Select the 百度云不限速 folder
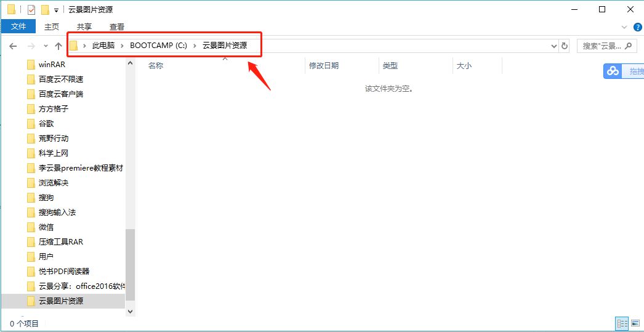Screen dimensions: 644x332 click(62, 79)
